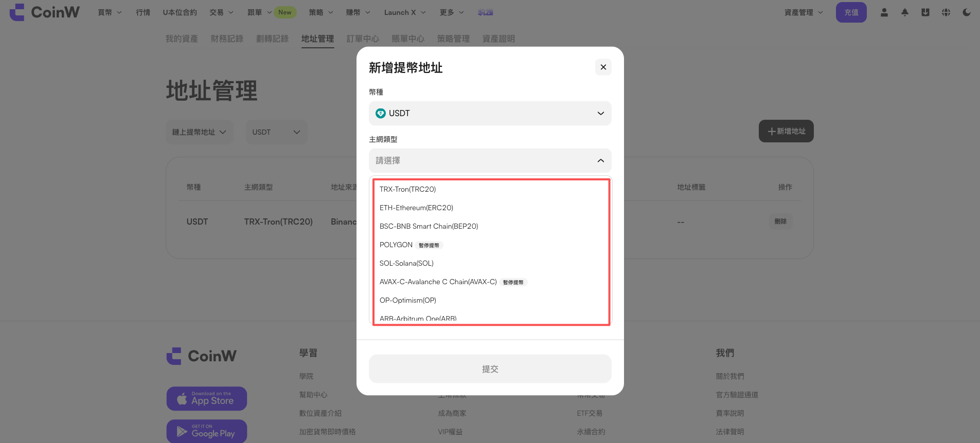The width and height of the screenshot is (980, 443).
Task: Toggle dark mode with the moon icon
Action: [x=967, y=12]
